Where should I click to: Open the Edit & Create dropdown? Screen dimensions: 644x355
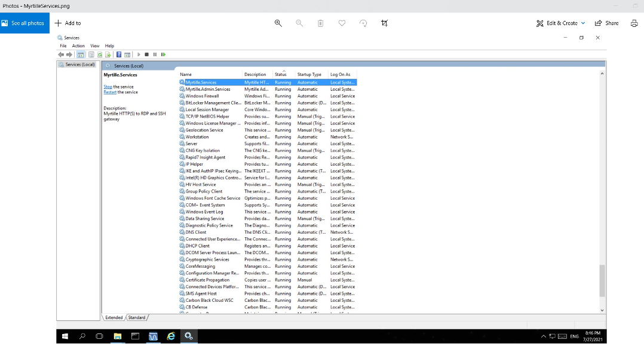(x=559, y=23)
